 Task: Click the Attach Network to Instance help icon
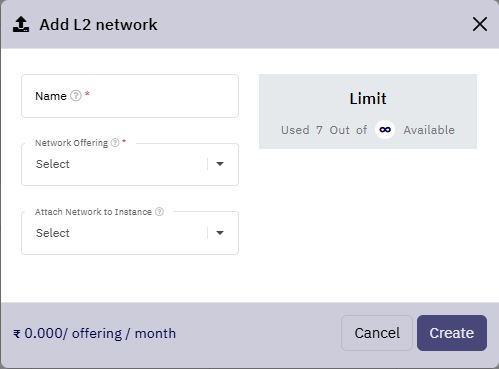click(x=160, y=212)
